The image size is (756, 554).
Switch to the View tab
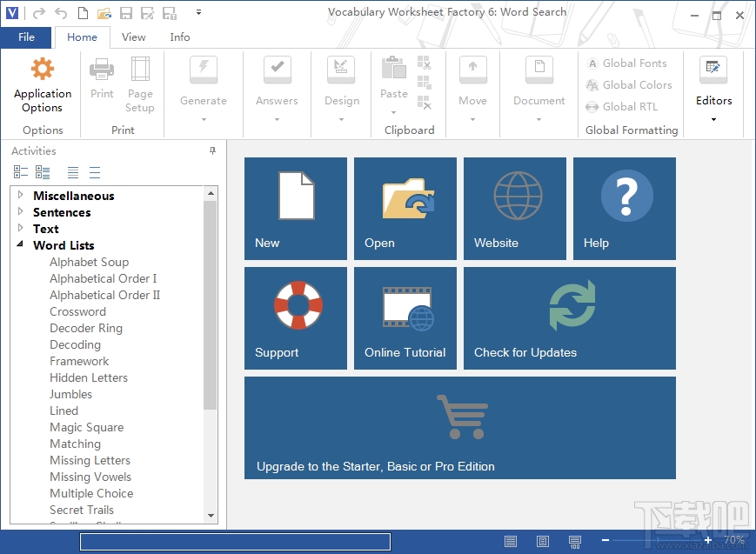134,37
